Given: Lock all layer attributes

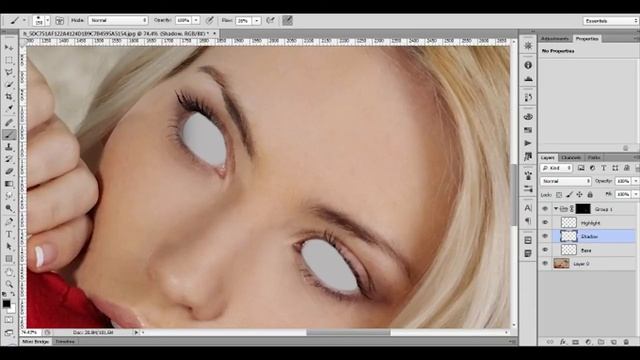Looking at the screenshot, I should pos(590,195).
